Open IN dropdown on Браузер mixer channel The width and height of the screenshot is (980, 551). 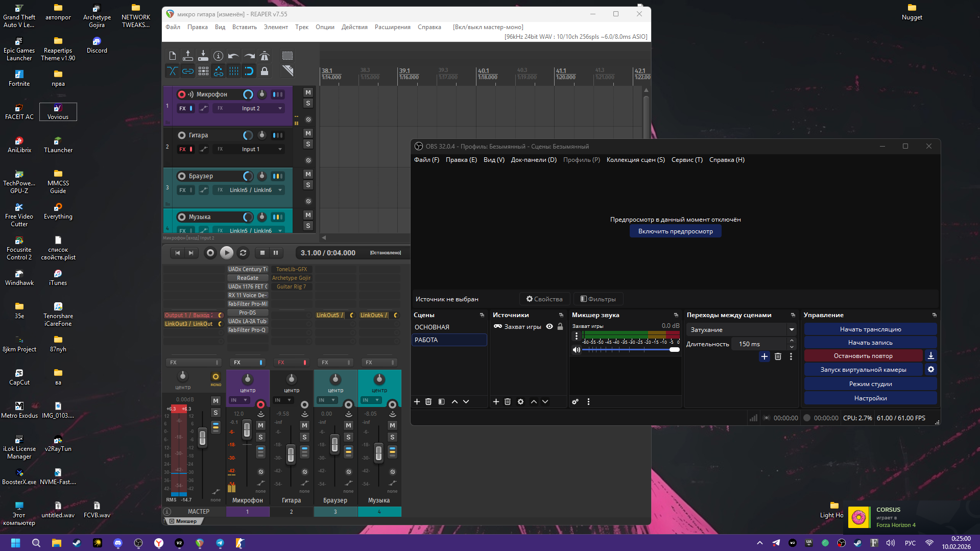click(x=326, y=400)
